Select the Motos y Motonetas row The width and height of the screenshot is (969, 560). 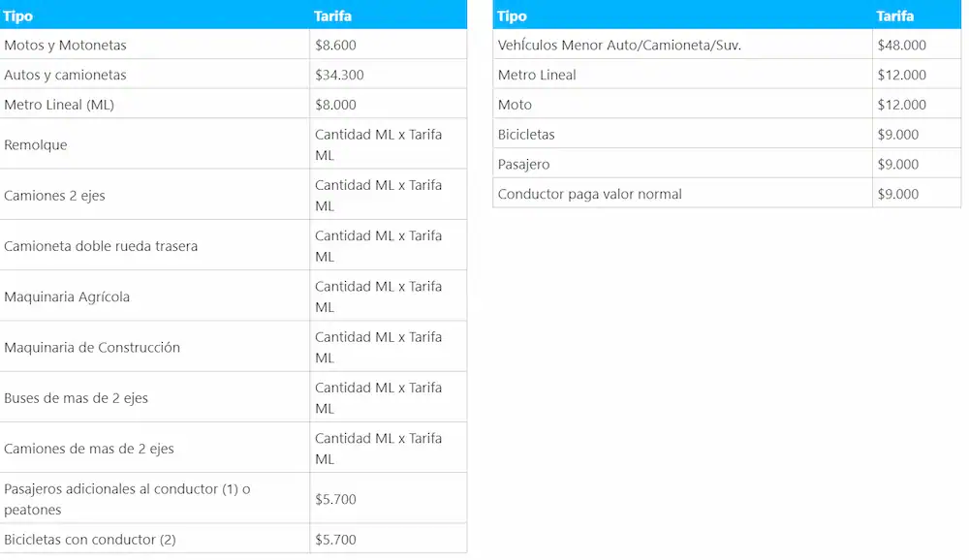tap(234, 45)
